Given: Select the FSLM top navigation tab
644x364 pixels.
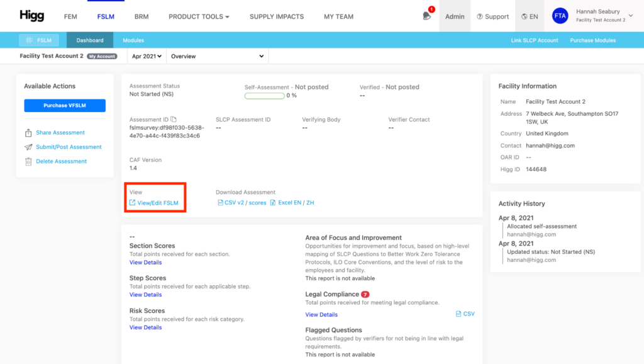Looking at the screenshot, I should [106, 16].
